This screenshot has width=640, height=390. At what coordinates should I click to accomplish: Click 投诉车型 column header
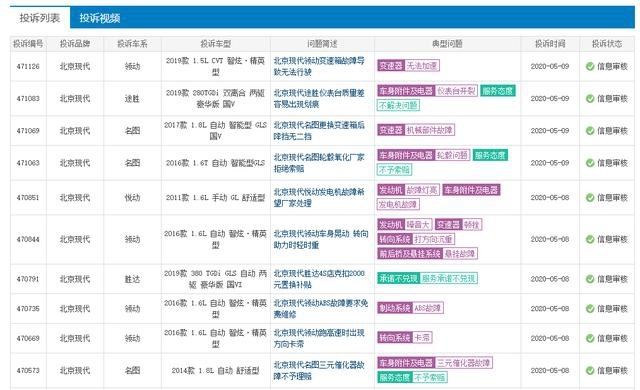[216, 44]
